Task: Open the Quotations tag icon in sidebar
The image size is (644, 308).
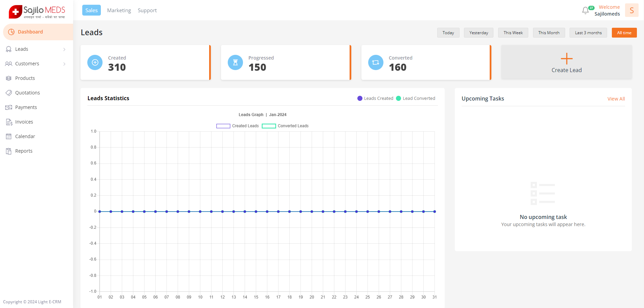Action: (9, 93)
